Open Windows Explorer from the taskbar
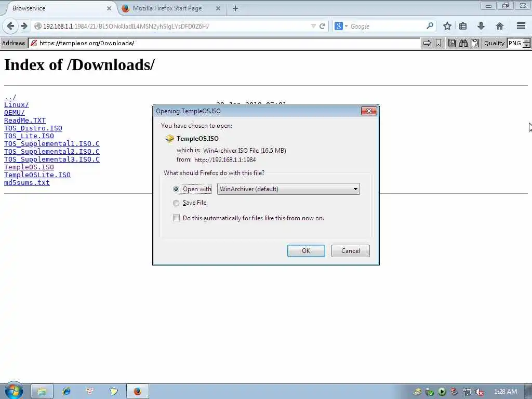 pyautogui.click(x=42, y=391)
